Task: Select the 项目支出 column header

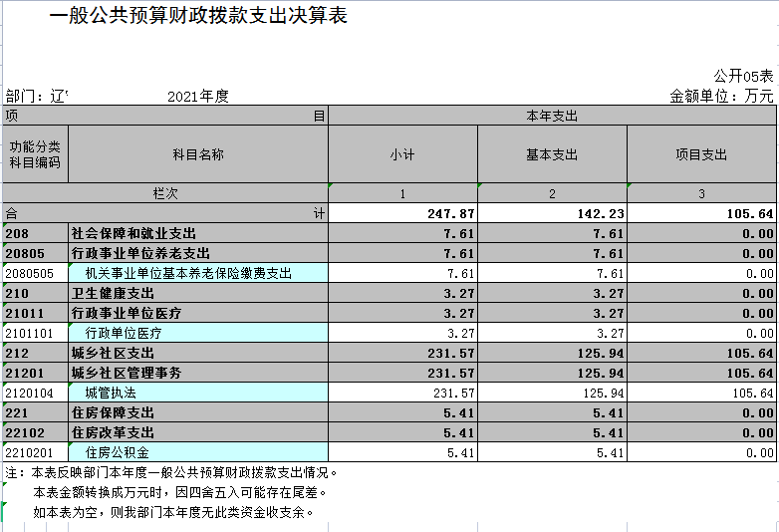Action: (x=701, y=154)
